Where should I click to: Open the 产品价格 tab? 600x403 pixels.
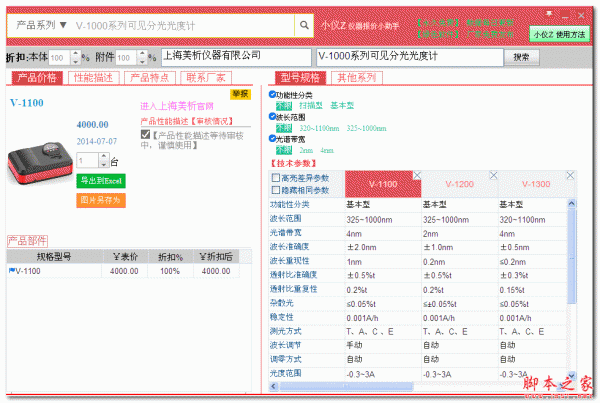(x=37, y=78)
